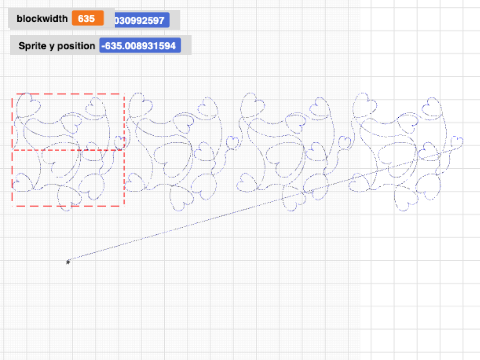Click the red dashed horizontal divider line
480x360 pixels.
(x=68, y=150)
